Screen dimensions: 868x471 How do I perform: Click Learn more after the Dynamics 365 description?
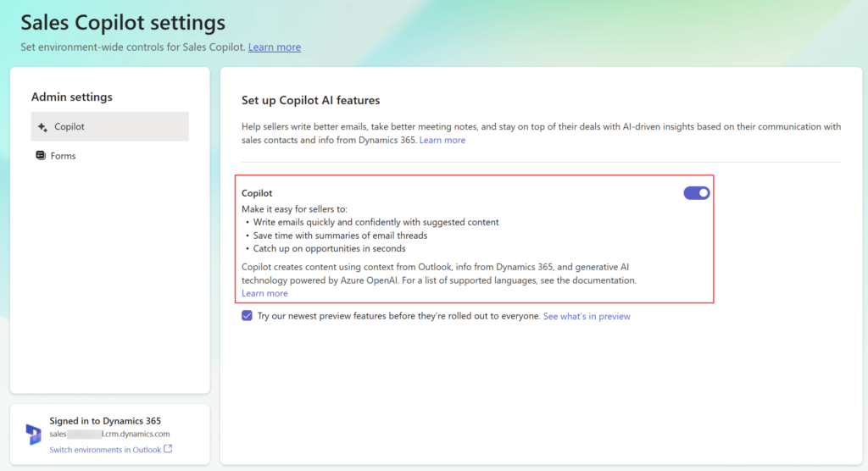pos(442,141)
